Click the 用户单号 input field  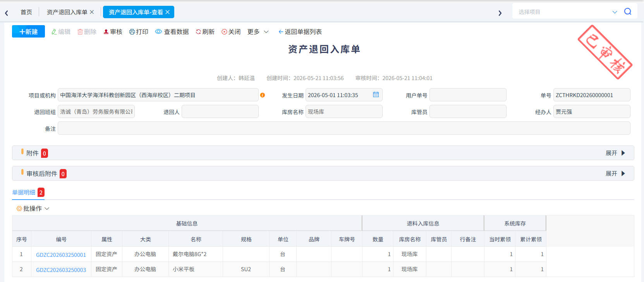tap(468, 95)
